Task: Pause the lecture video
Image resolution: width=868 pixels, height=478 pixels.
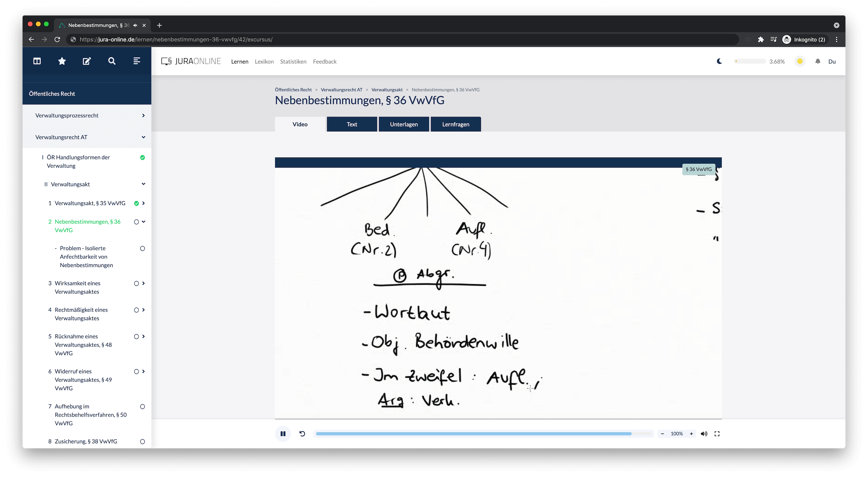Action: click(x=283, y=434)
